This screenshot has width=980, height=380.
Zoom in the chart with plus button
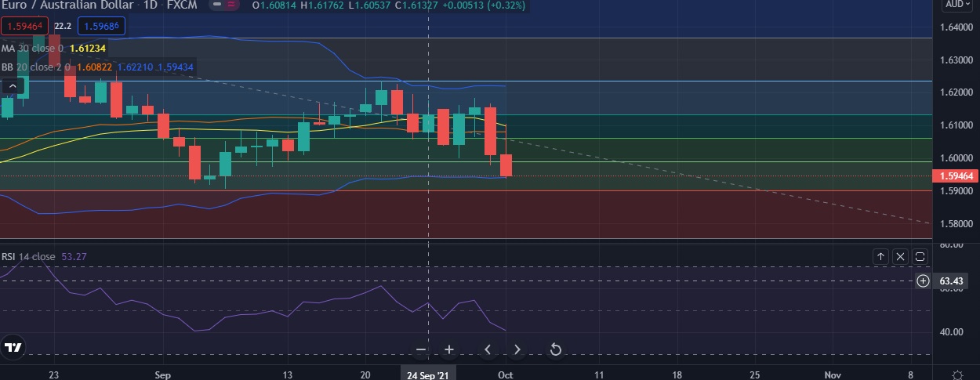[449, 349]
